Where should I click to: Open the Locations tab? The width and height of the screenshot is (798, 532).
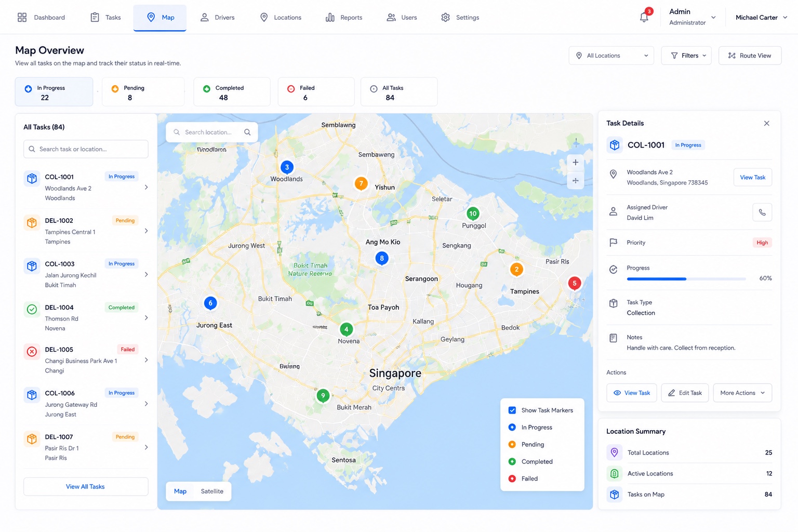tap(281, 18)
